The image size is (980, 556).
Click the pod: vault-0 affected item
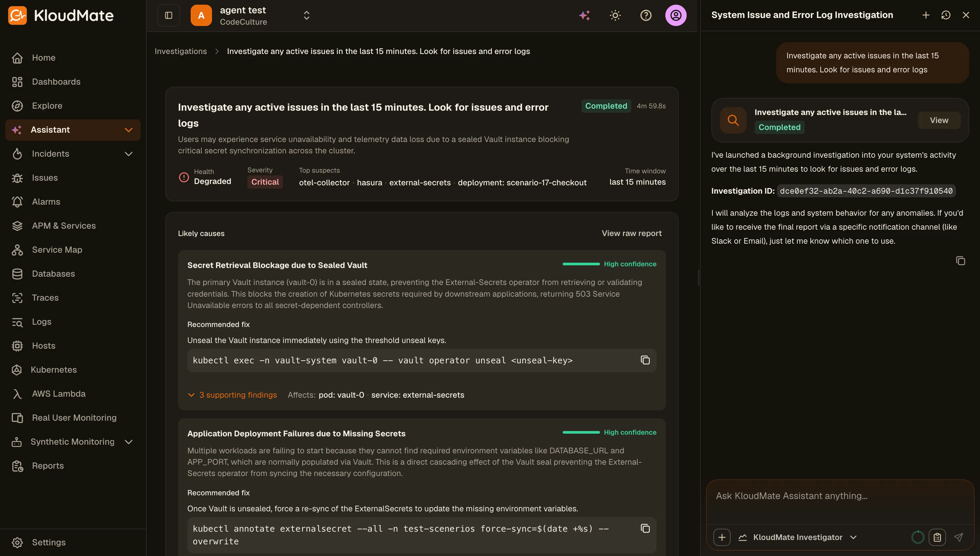coord(341,395)
